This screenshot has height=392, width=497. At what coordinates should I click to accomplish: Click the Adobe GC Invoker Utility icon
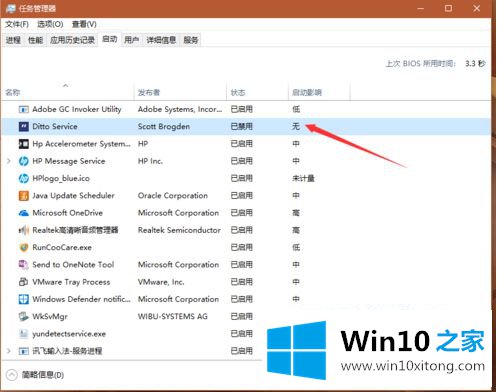(23, 109)
